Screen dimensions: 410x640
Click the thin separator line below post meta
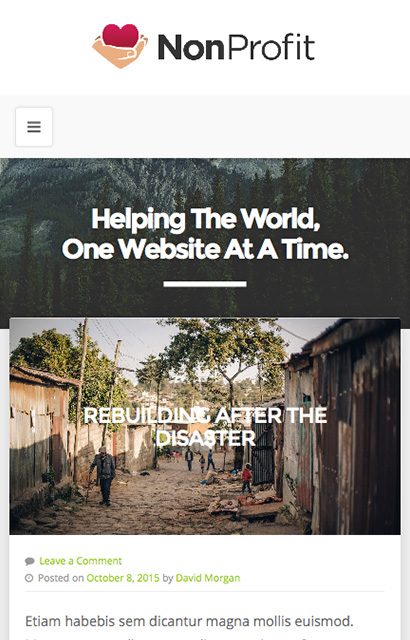204,591
